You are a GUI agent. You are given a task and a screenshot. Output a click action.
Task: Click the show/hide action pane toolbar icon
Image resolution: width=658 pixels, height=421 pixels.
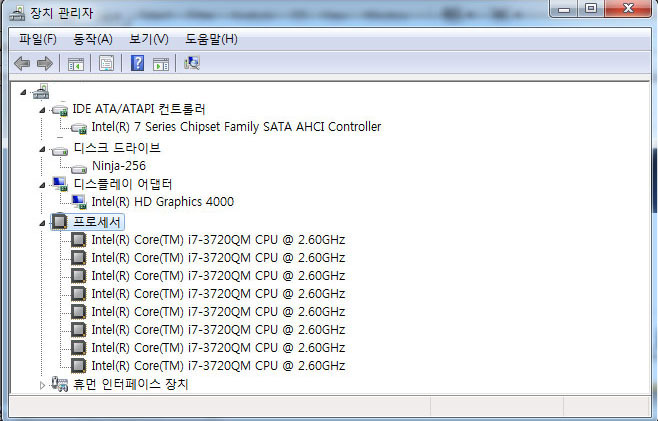pos(161,64)
